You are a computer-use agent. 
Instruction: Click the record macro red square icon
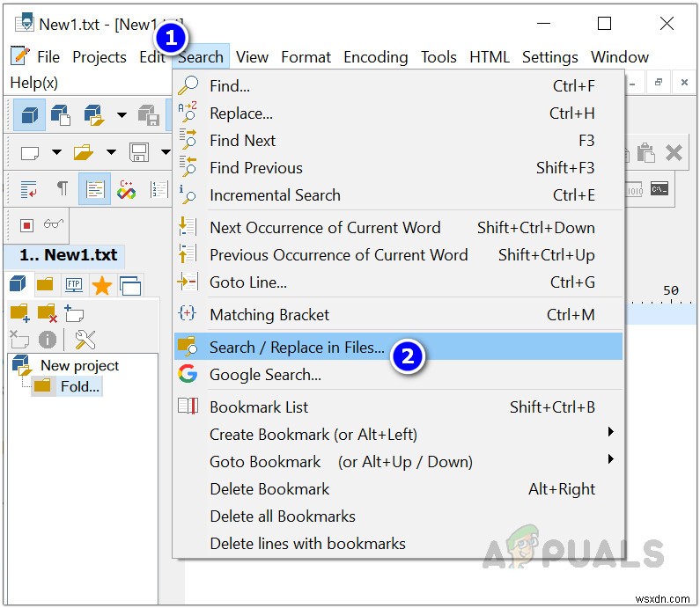(x=26, y=225)
